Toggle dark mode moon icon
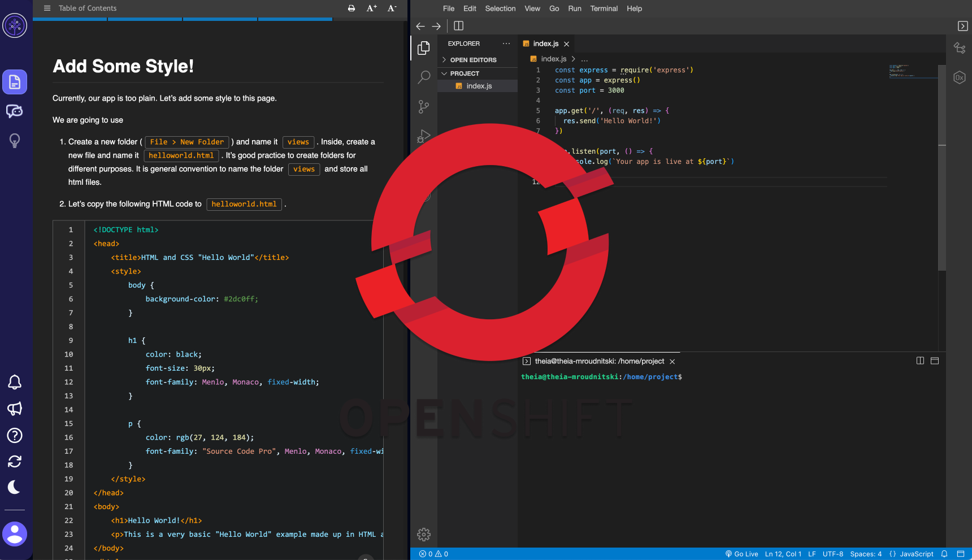Screen dimensions: 972x560 coord(15,487)
